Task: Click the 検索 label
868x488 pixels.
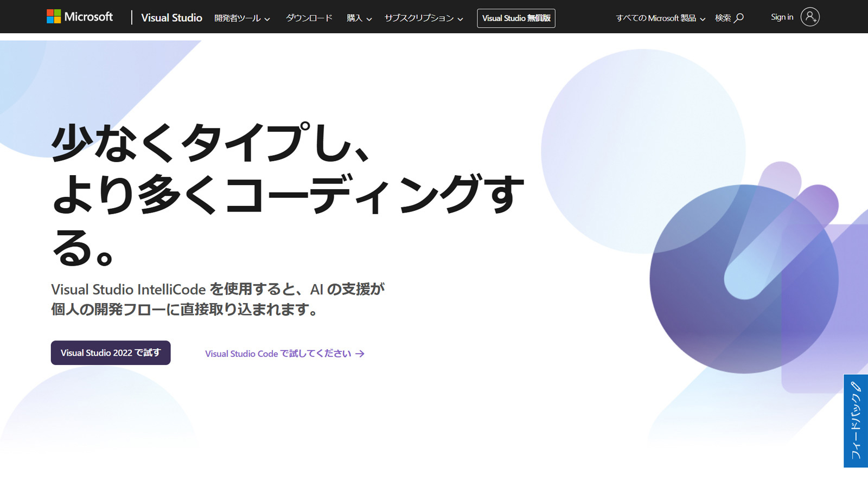Action: click(723, 18)
